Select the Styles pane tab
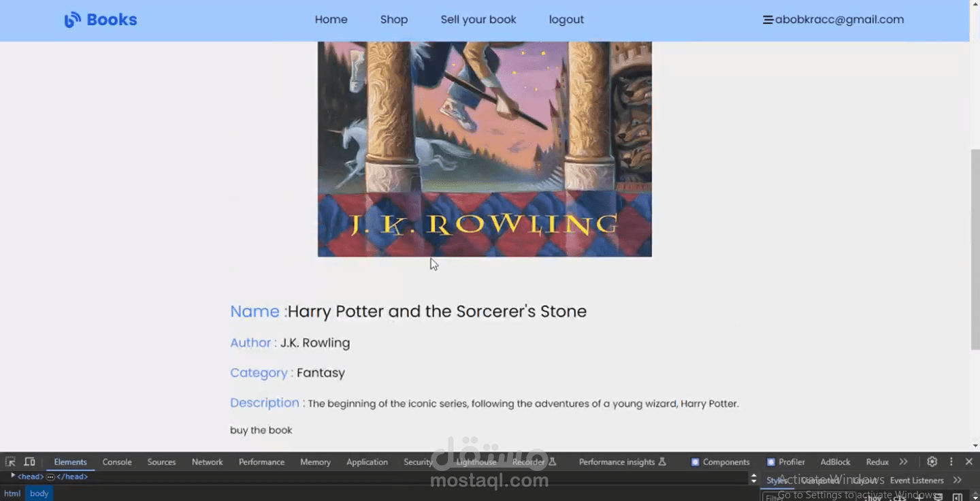Viewport: 980px width, 501px height. coord(777,480)
